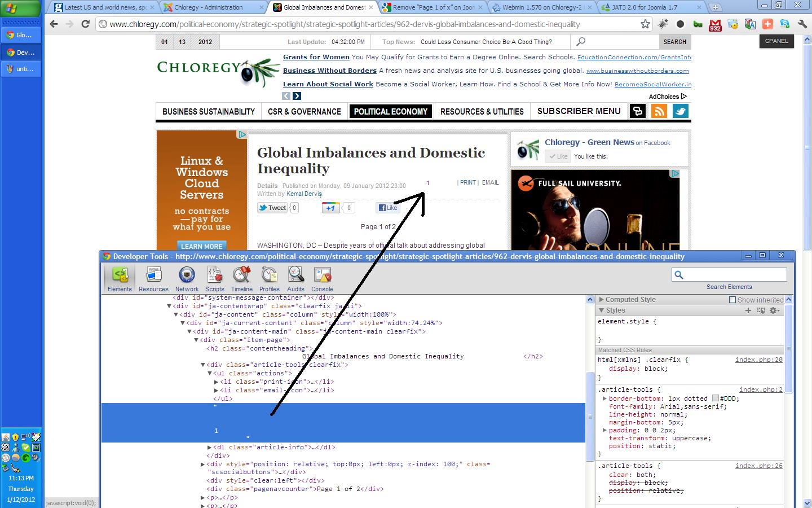Click Google +1 button
Viewport: 812px width, 508px height.
tap(330, 208)
